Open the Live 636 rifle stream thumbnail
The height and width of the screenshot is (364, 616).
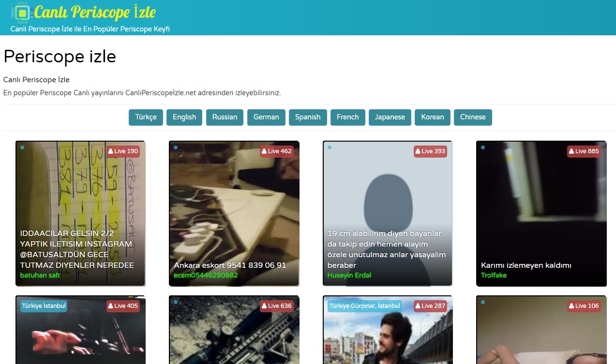click(234, 330)
